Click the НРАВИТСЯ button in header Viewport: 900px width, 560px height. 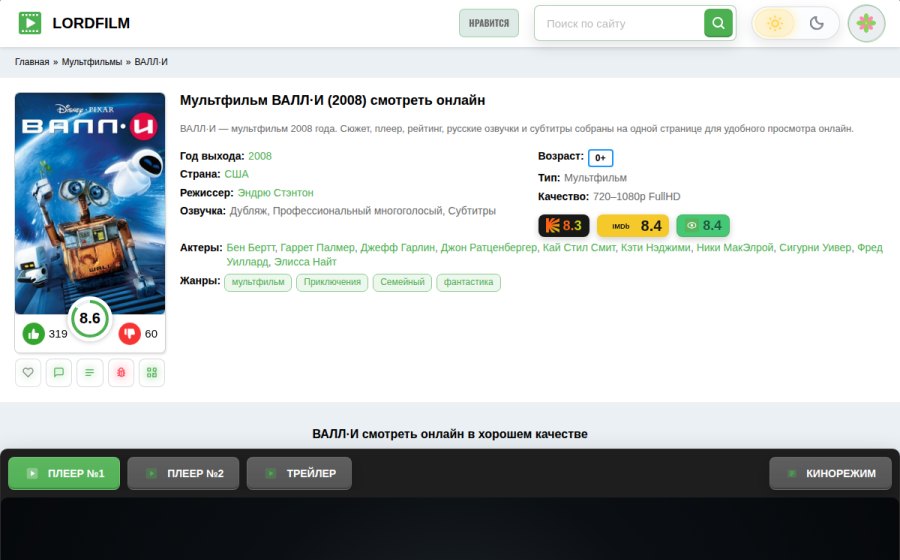488,23
